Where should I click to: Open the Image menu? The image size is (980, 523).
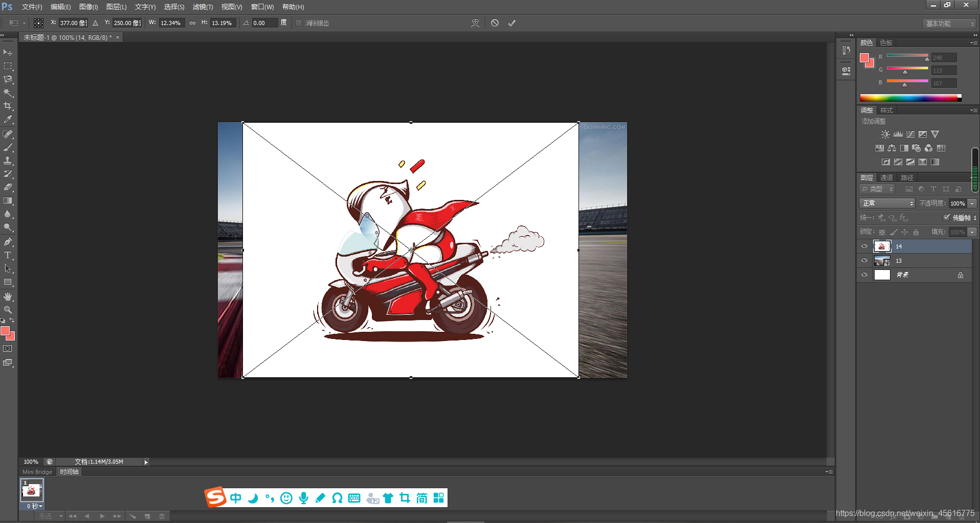[x=88, y=7]
